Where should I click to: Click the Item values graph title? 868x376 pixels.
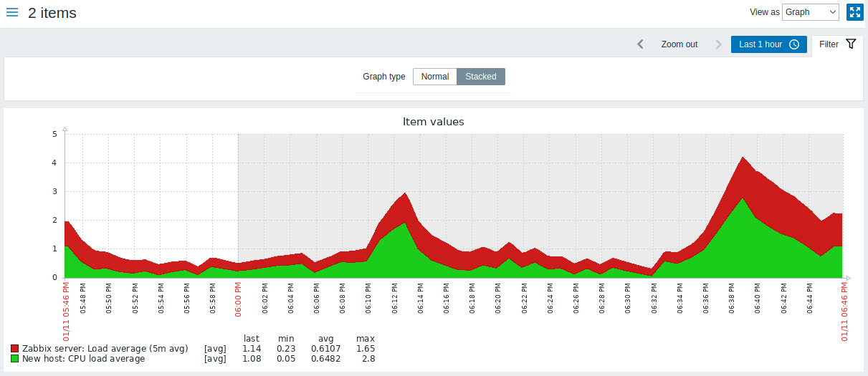pyautogui.click(x=433, y=122)
